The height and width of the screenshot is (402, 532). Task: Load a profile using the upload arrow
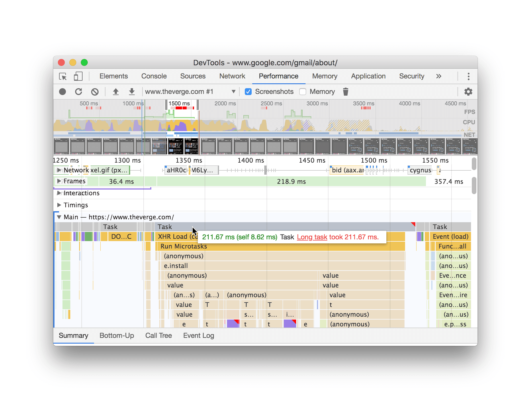pyautogui.click(x=116, y=92)
